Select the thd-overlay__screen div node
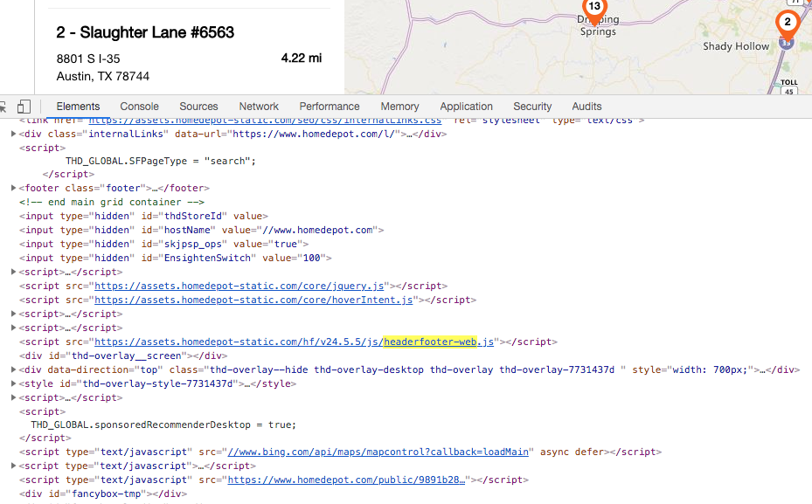This screenshot has height=504, width=812. click(122, 356)
